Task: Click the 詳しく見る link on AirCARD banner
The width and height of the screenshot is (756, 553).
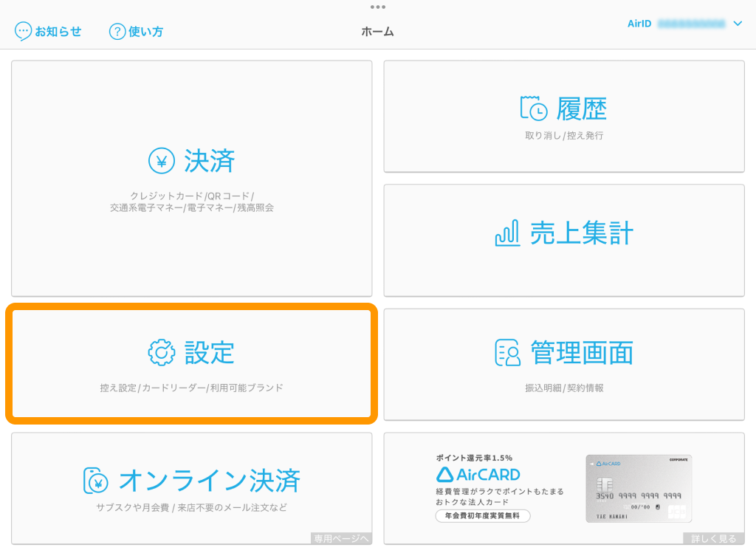Action: click(x=713, y=538)
